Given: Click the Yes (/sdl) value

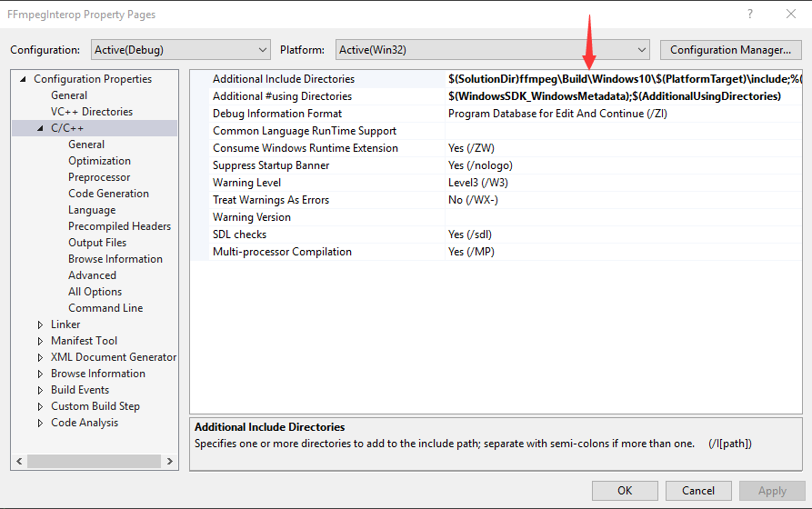Looking at the screenshot, I should (470, 235).
